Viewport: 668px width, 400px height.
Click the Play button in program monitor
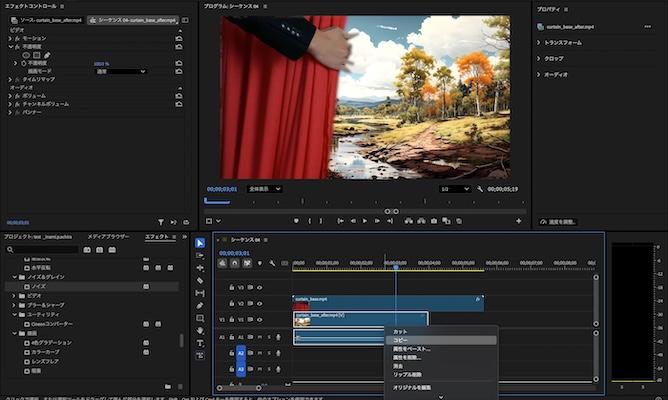364,221
